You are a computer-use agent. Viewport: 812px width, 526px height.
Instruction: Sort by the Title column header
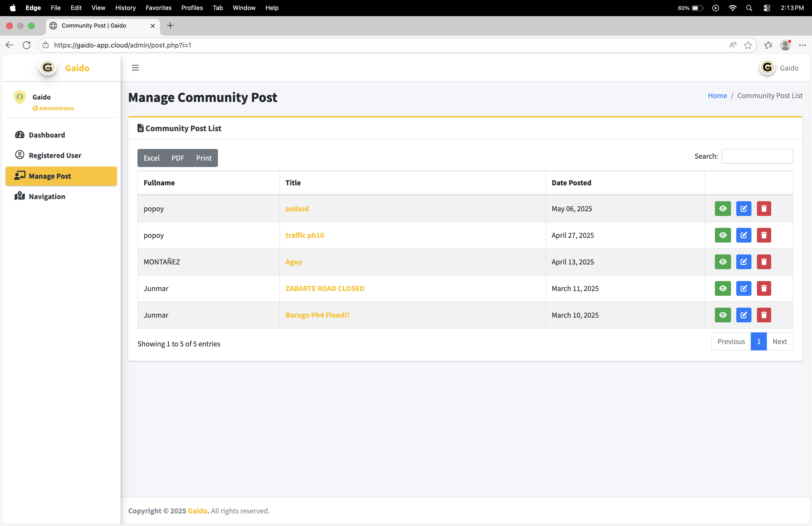click(293, 183)
